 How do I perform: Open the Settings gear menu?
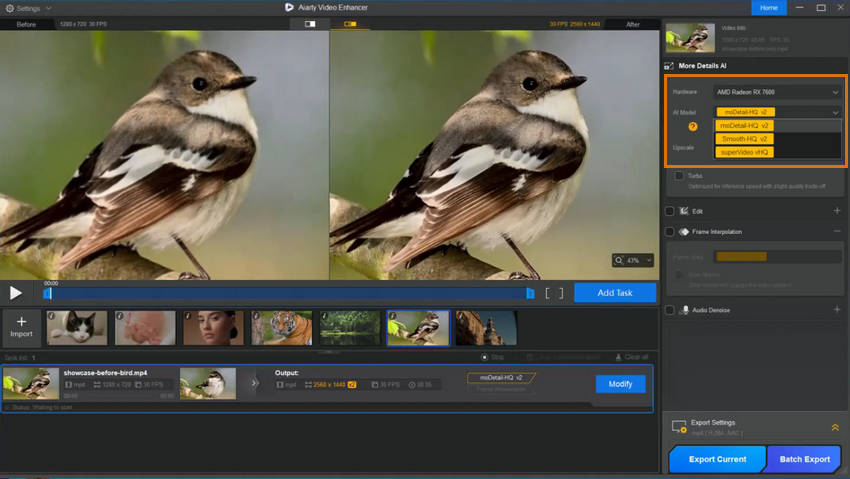pos(10,8)
